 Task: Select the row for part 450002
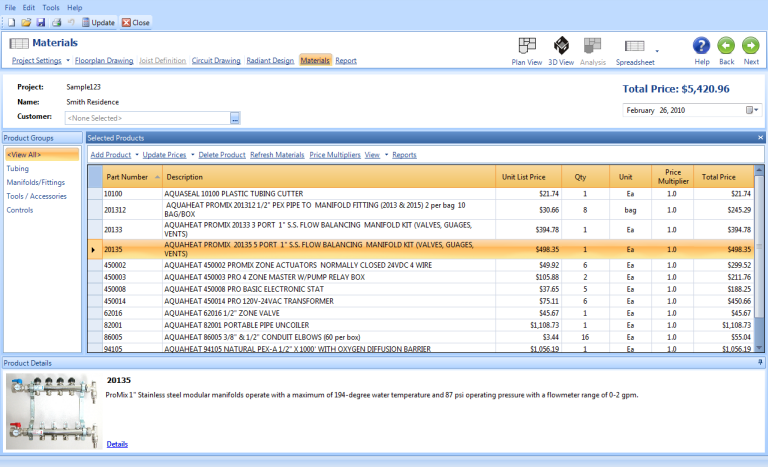pos(421,265)
